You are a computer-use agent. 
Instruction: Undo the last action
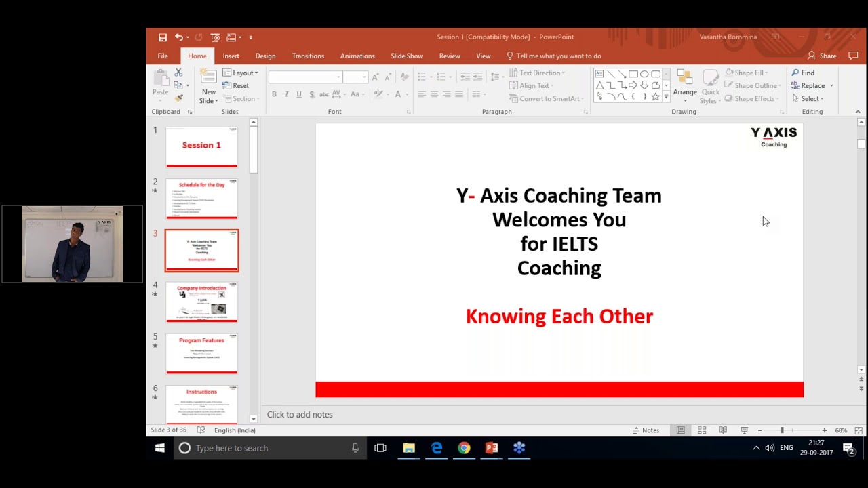(178, 37)
